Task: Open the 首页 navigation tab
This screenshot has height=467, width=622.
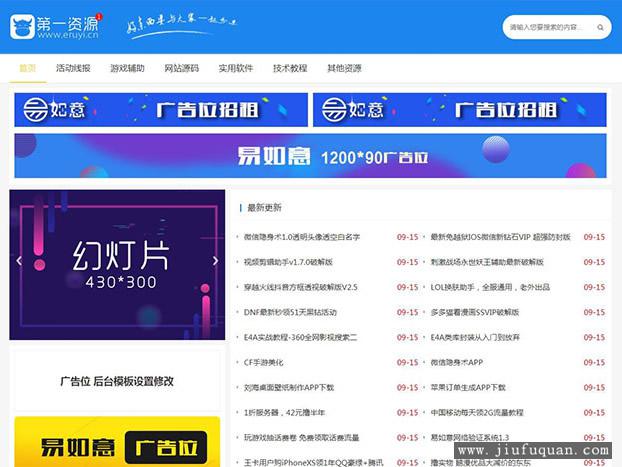Action: tap(28, 68)
